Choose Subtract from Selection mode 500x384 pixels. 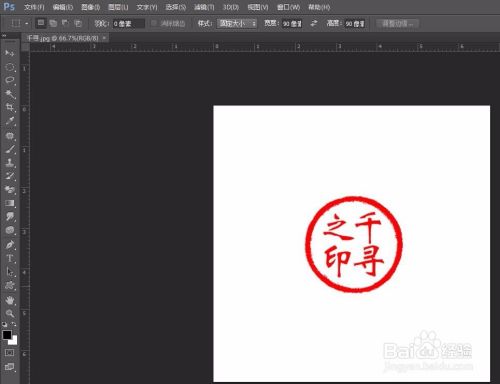[x=65, y=23]
